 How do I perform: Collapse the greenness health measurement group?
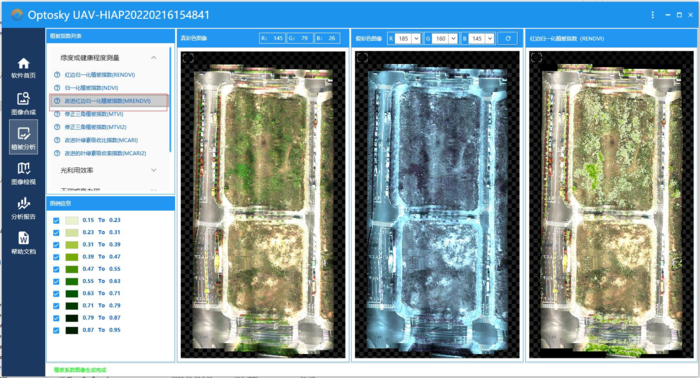[154, 58]
